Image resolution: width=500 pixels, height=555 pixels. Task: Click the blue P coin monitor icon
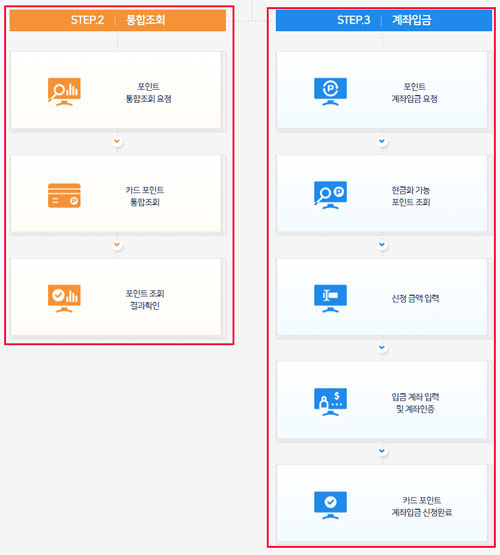click(x=331, y=92)
